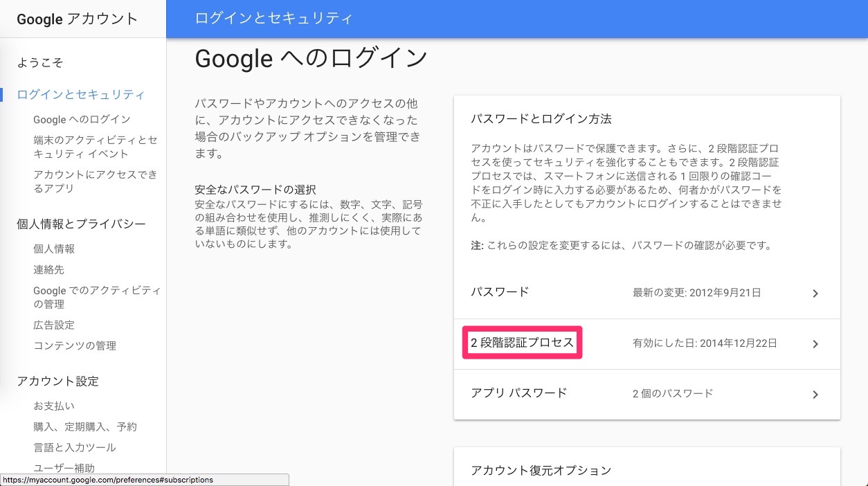Select アカウント設定 section heading
This screenshot has width=868, height=486.
[x=57, y=381]
